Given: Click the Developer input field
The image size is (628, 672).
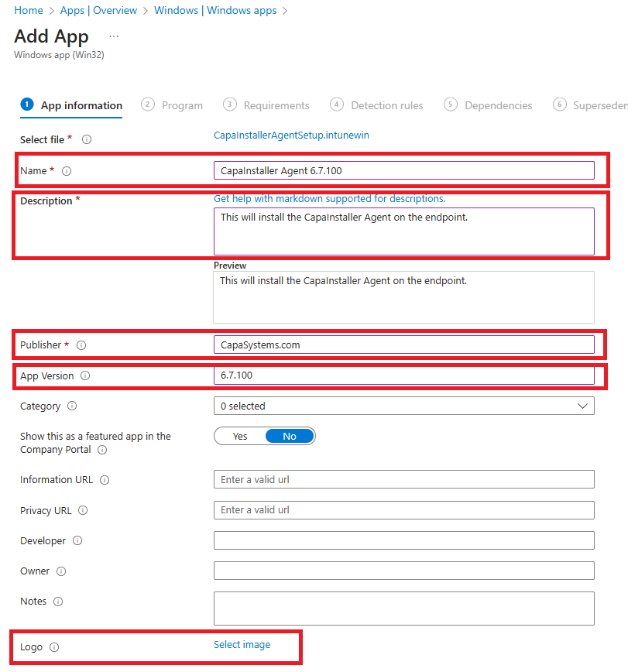Looking at the screenshot, I should [x=403, y=540].
